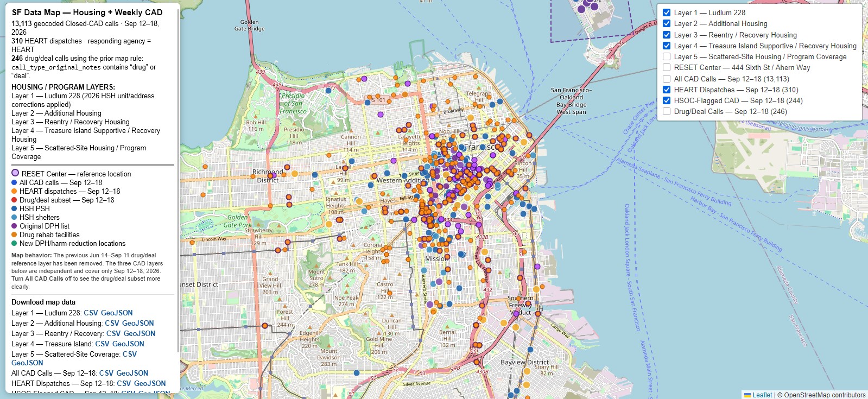Disable Layer 4 Treasure Island Supportive Housing
Image resolution: width=868 pixels, height=399 pixels.
coord(667,46)
